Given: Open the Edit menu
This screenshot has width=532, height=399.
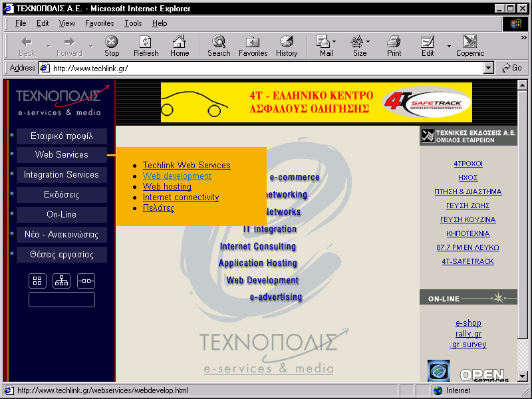Looking at the screenshot, I should (43, 23).
